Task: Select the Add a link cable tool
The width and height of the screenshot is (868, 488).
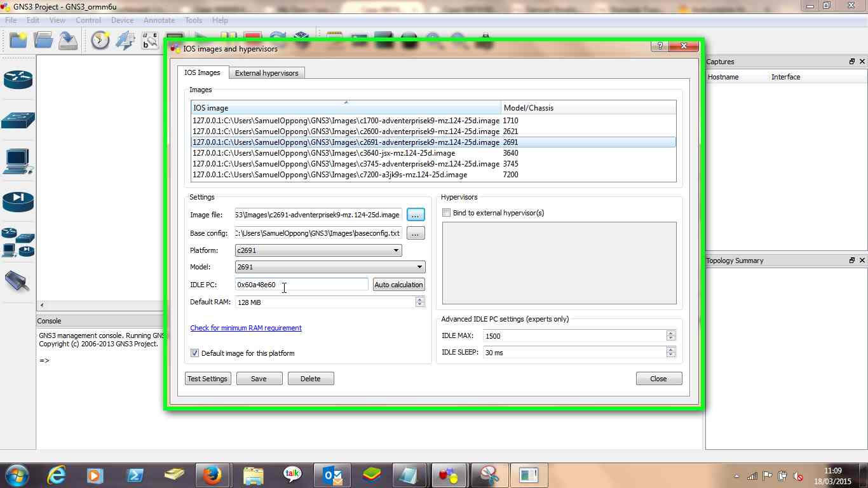Action: pyautogui.click(x=18, y=281)
